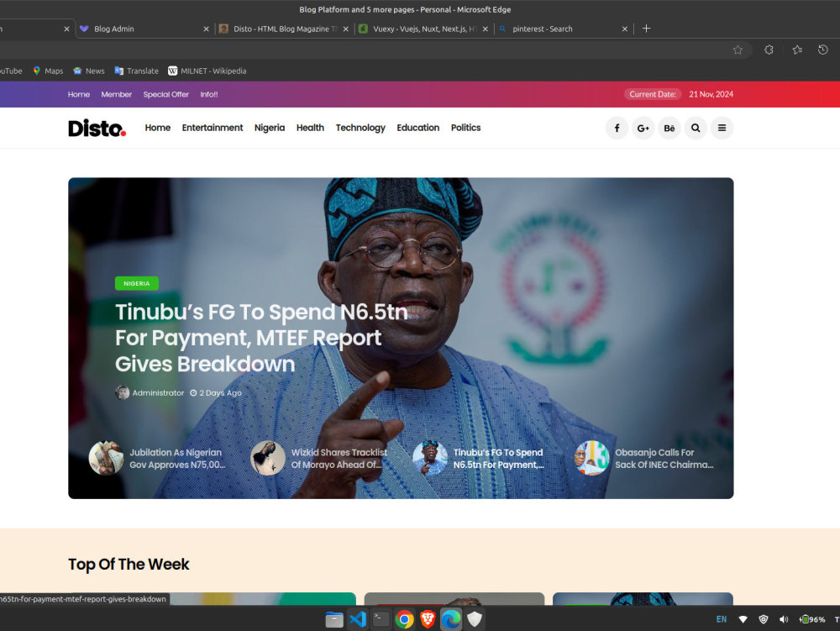Open the volume control in system tray
The height and width of the screenshot is (631, 840).
point(784,619)
